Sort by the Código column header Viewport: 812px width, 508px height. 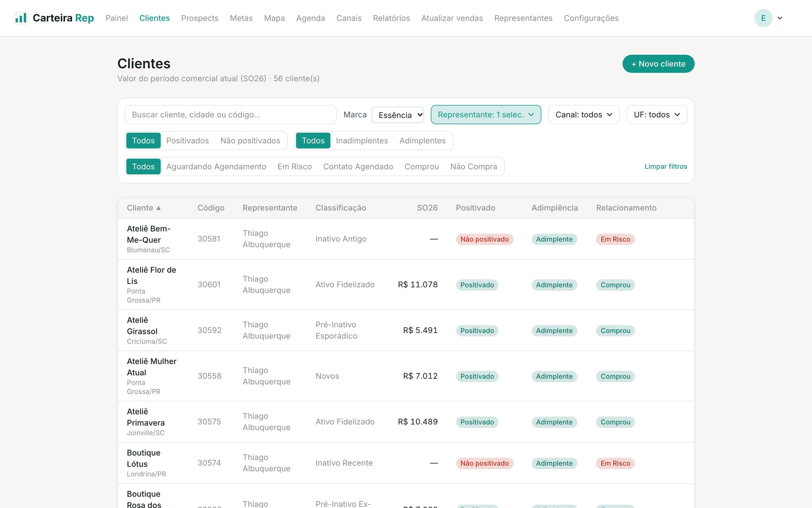tap(211, 208)
